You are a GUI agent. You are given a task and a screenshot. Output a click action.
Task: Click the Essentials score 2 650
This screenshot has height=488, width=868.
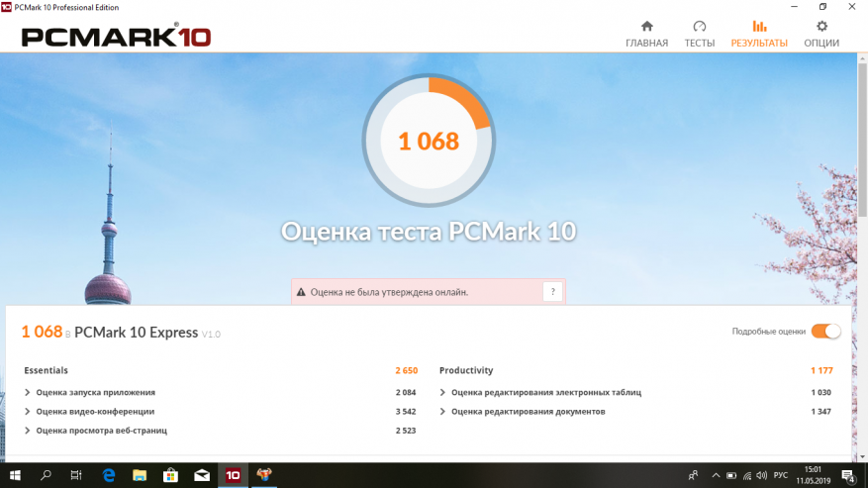tap(407, 370)
